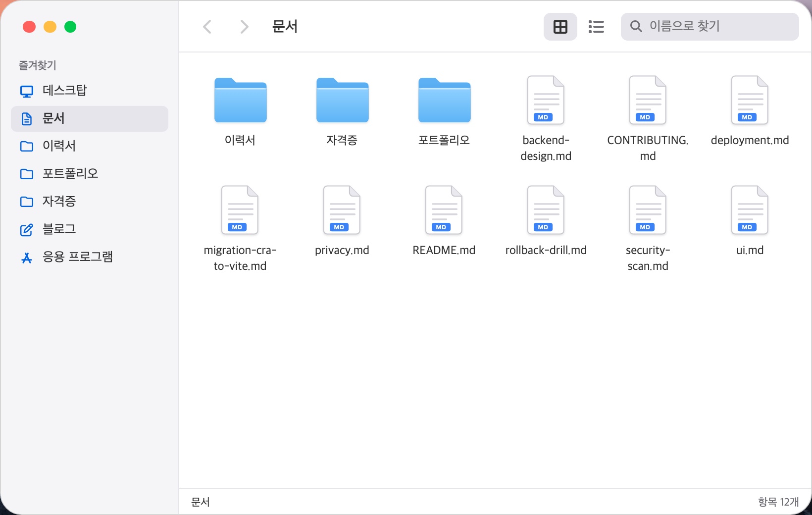This screenshot has height=515, width=812.
Task: Open 데스크탑 in the sidebar
Action: (90, 91)
